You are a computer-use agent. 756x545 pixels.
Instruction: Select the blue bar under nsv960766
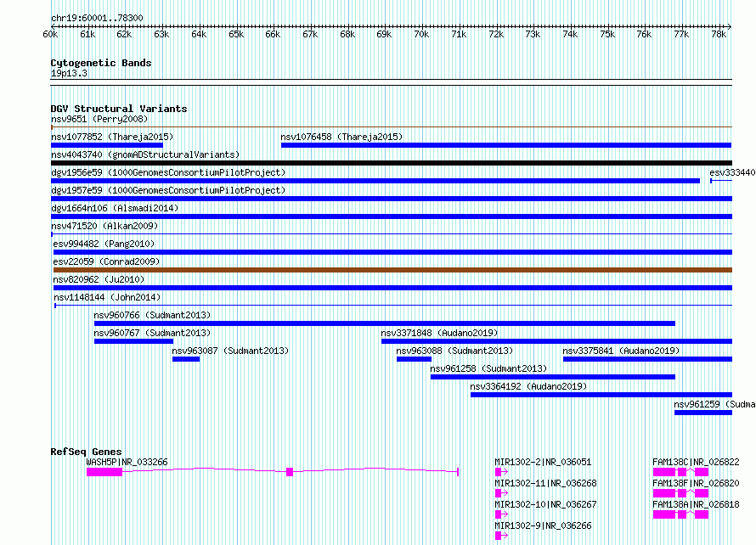click(x=385, y=323)
